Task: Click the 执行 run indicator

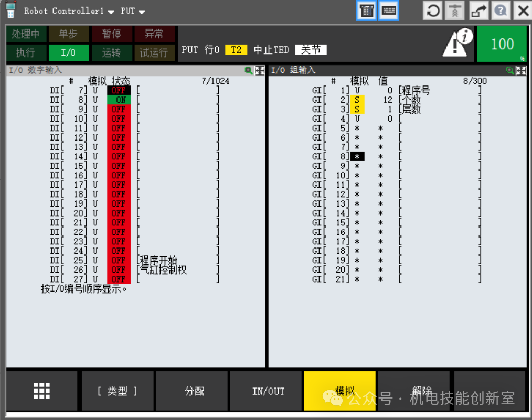Action: tap(26, 52)
